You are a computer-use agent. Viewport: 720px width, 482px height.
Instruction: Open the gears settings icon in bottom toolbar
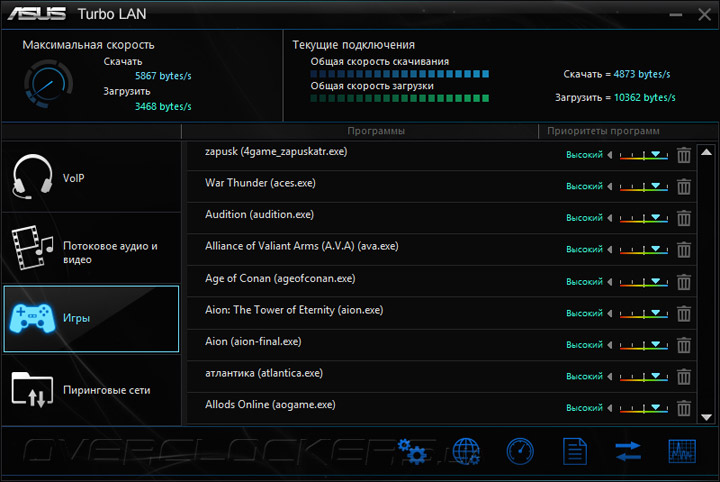click(412, 451)
